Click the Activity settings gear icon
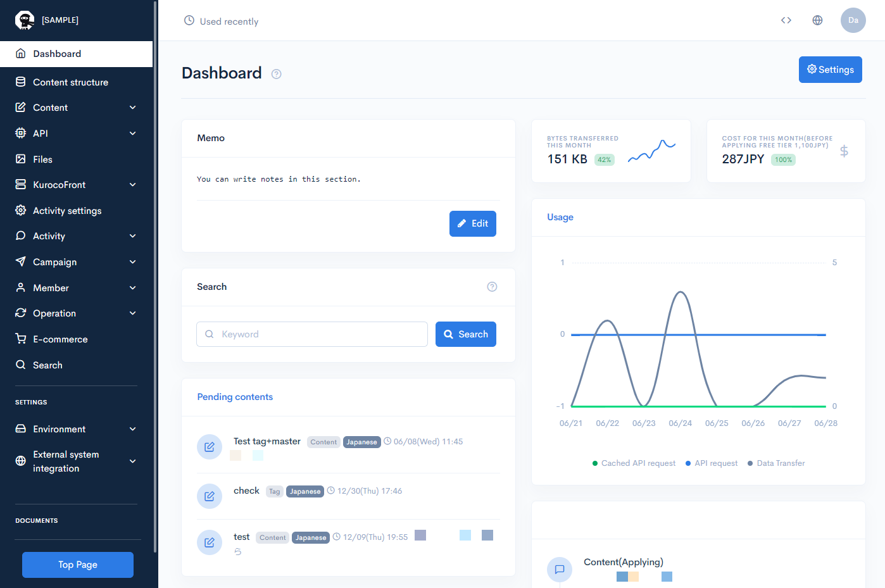Image resolution: width=885 pixels, height=588 pixels. pyautogui.click(x=21, y=210)
